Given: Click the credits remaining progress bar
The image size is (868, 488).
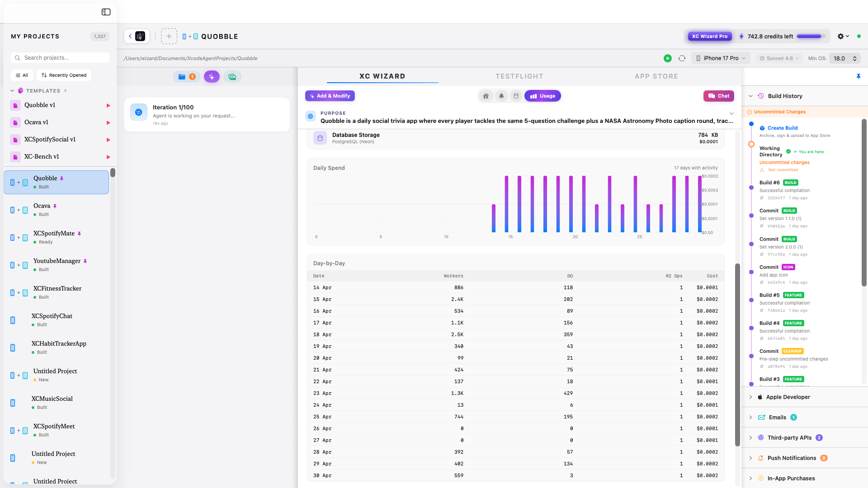Looking at the screenshot, I should click(811, 36).
